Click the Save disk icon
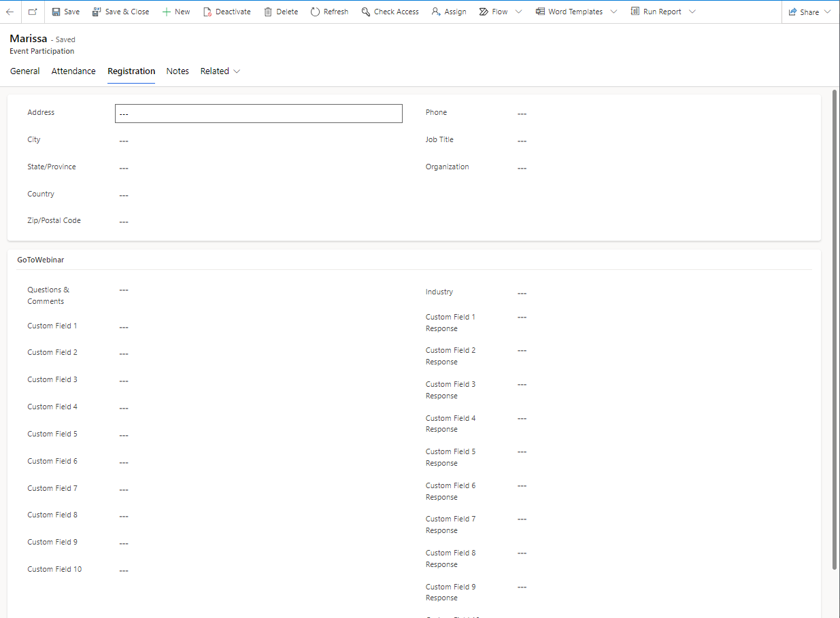Screen dimensions: 840x618 tap(56, 12)
